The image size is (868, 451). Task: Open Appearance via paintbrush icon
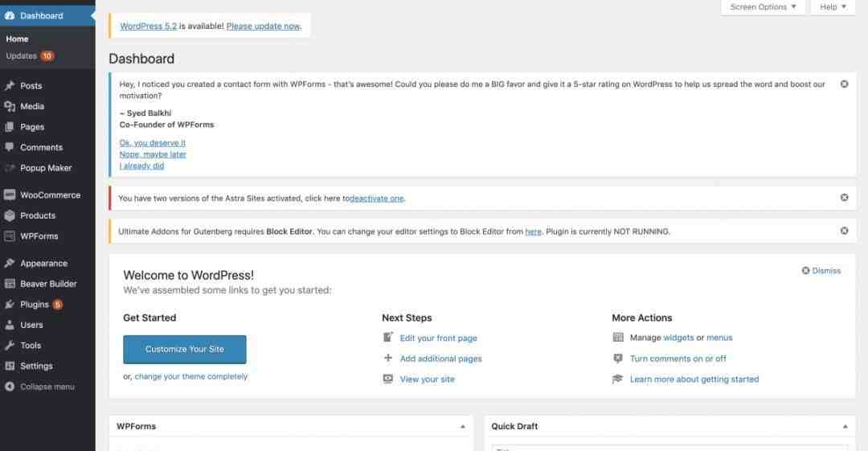10,263
